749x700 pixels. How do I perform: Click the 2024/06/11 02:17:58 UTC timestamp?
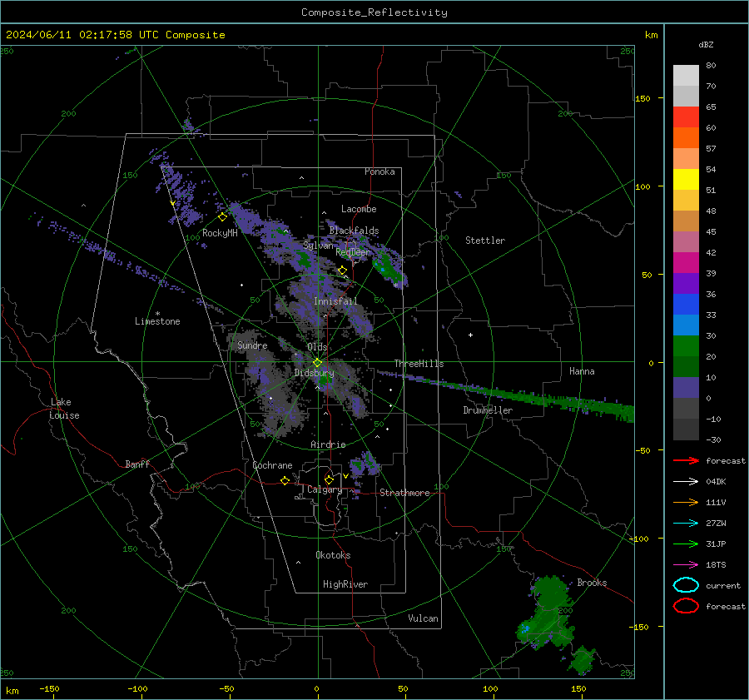point(82,35)
